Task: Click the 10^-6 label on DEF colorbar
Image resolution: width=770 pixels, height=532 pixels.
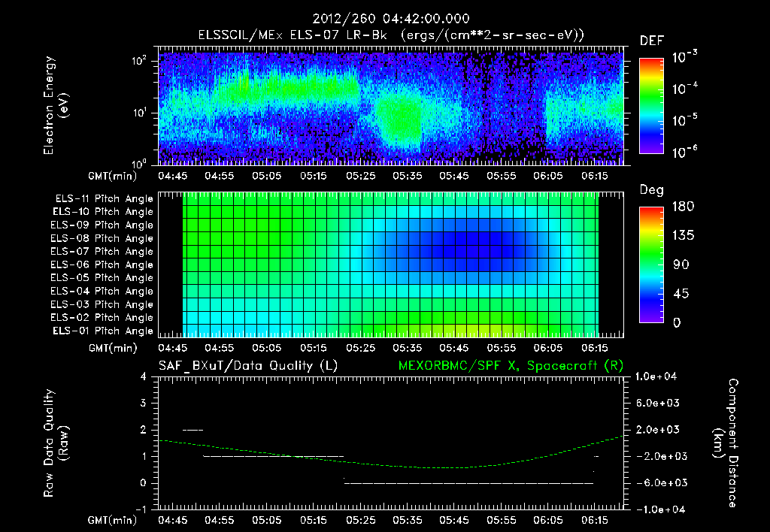Action: click(684, 152)
